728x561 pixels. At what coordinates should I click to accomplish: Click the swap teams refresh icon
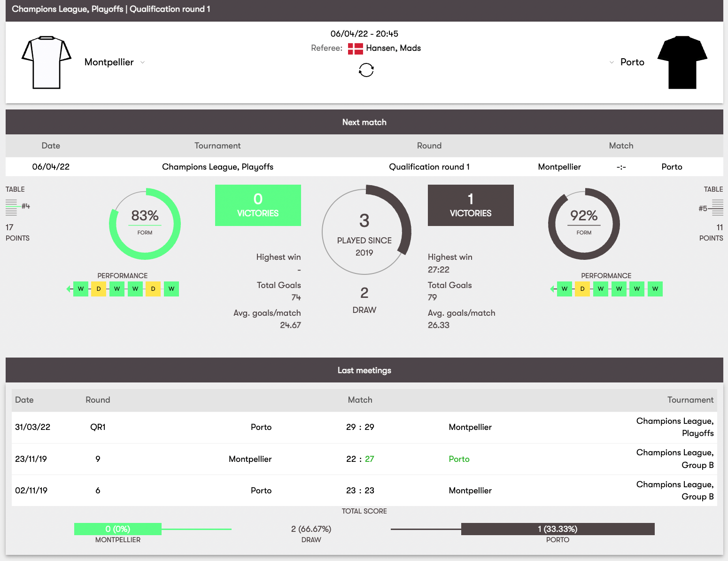[x=366, y=70]
